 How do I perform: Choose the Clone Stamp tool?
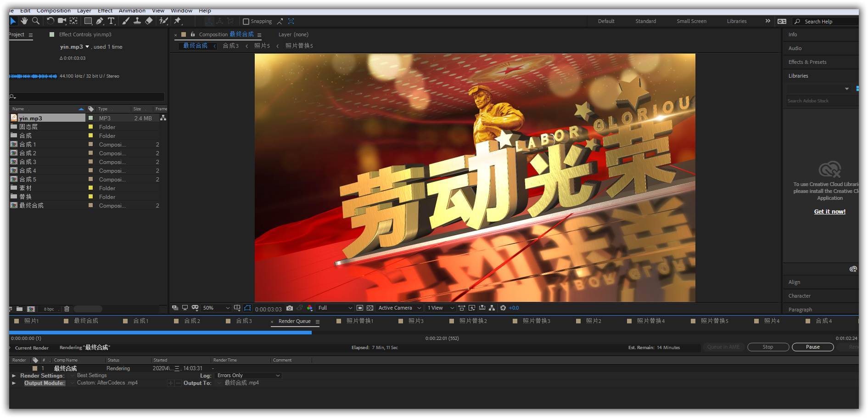137,21
